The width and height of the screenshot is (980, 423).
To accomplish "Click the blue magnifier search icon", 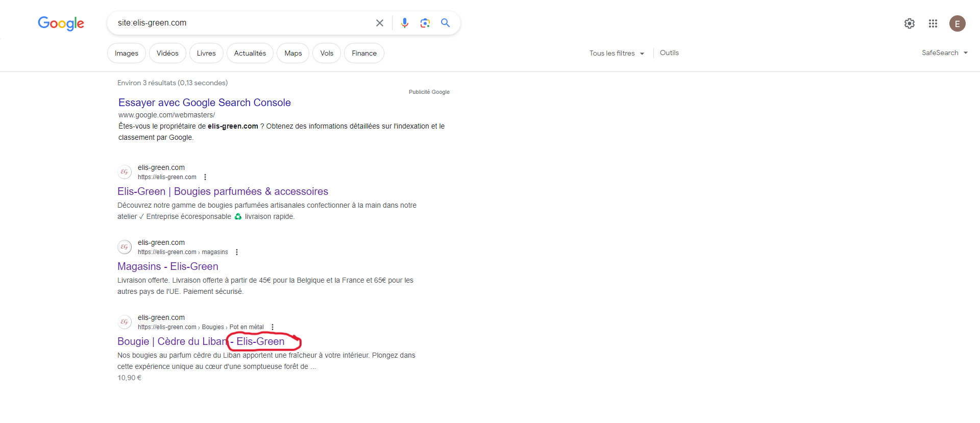I will tap(446, 23).
